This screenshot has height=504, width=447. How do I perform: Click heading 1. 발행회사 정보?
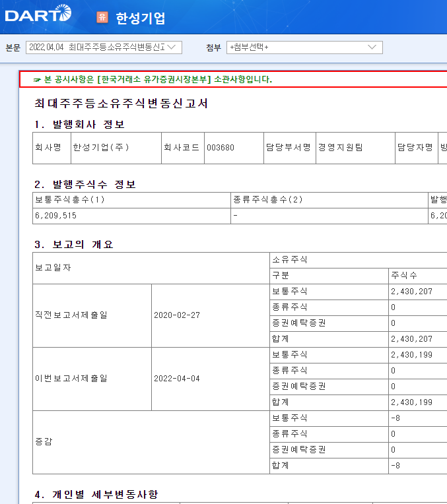79,125
